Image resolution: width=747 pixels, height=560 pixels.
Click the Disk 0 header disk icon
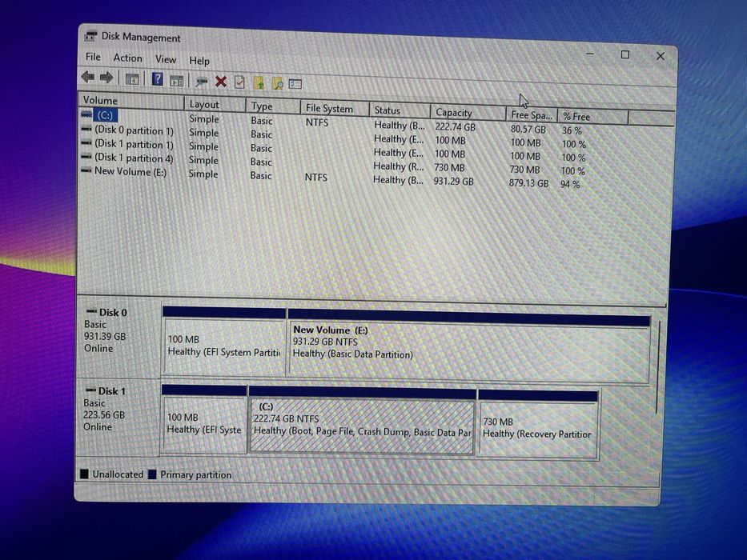[x=91, y=311]
